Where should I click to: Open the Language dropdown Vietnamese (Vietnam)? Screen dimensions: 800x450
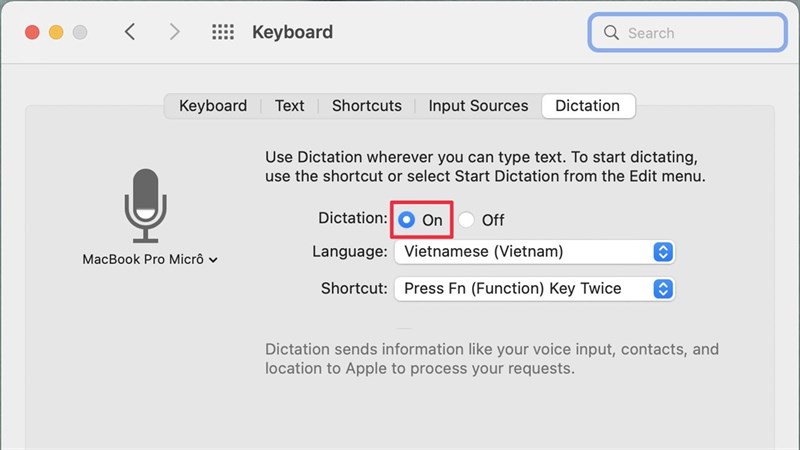coord(535,252)
